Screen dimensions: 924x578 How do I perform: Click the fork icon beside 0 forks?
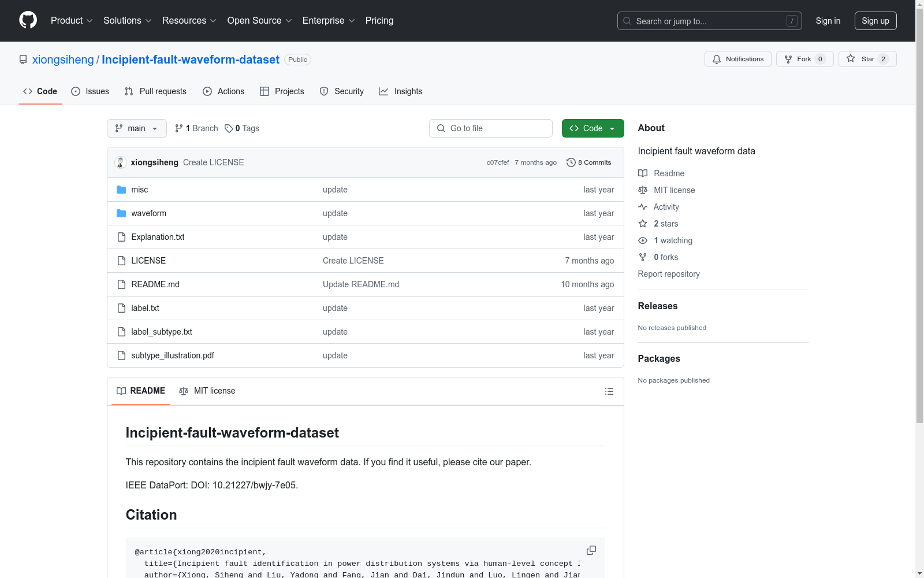pyautogui.click(x=643, y=257)
